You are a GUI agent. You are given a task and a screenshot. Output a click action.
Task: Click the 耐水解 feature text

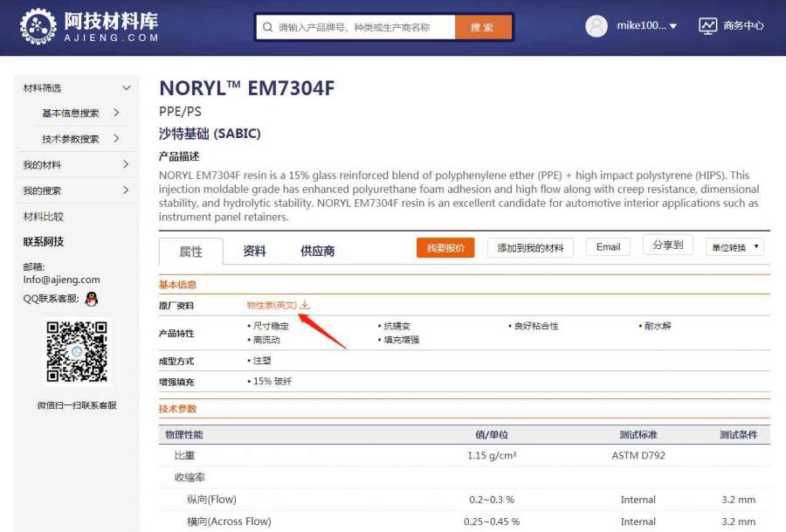(x=657, y=326)
